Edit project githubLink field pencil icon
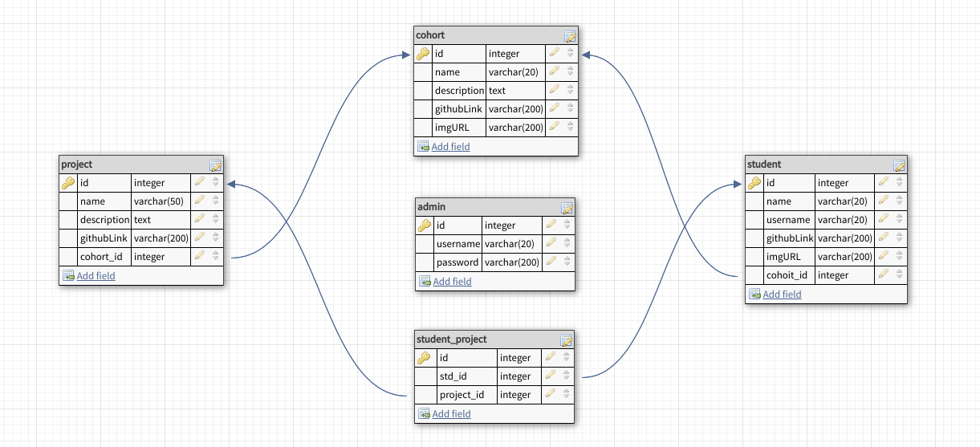 pos(200,238)
